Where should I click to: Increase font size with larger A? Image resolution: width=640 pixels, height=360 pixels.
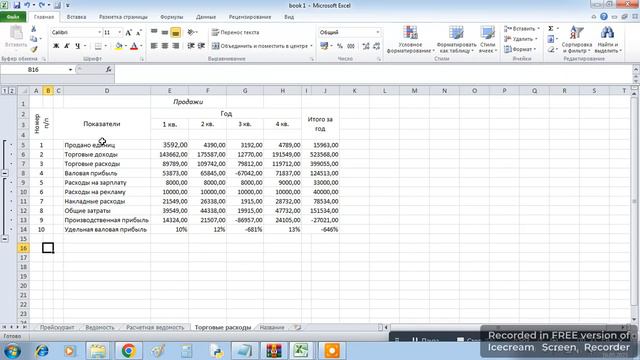[129, 32]
